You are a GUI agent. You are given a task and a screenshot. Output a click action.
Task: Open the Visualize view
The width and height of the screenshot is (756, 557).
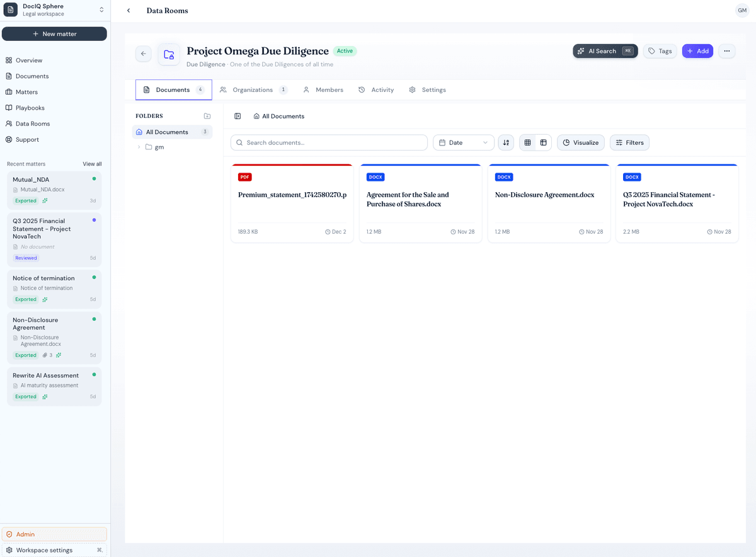[x=580, y=142]
